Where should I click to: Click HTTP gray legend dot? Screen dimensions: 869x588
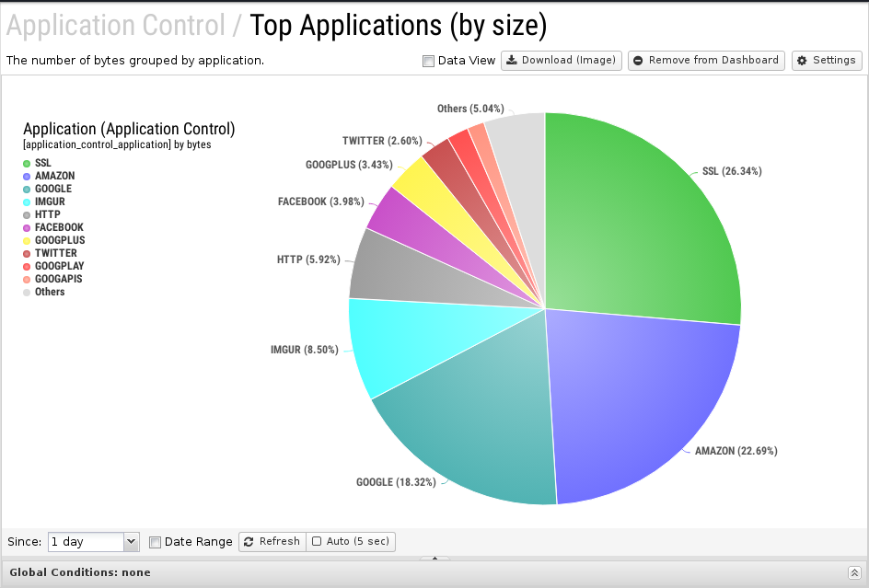(x=27, y=215)
